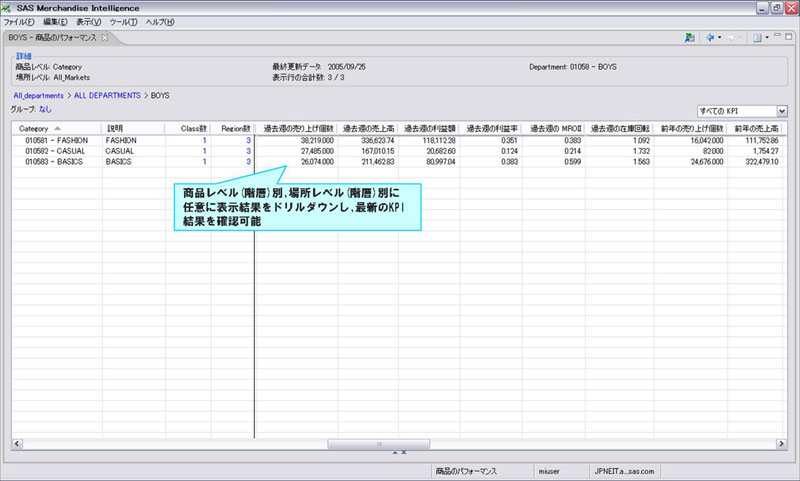Open the ヘルプ(H) menu
This screenshot has height=481, width=800.
(x=160, y=22)
